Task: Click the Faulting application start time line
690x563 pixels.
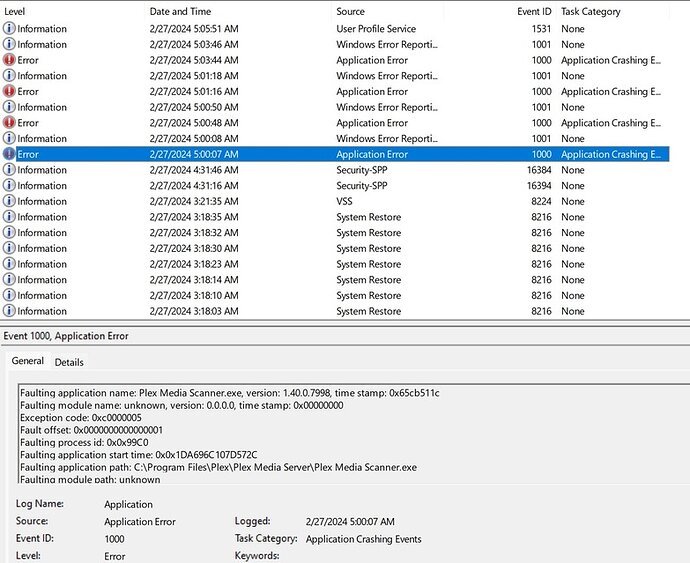Action: coord(139,455)
